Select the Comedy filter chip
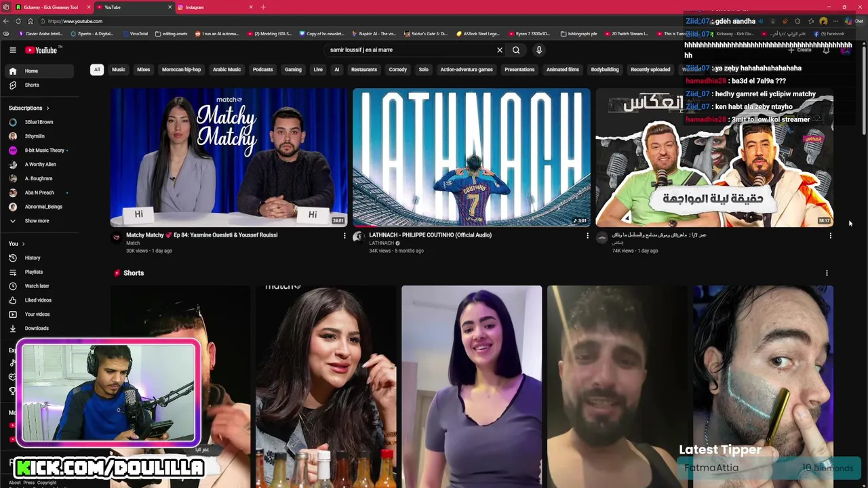868x488 pixels. tap(398, 69)
